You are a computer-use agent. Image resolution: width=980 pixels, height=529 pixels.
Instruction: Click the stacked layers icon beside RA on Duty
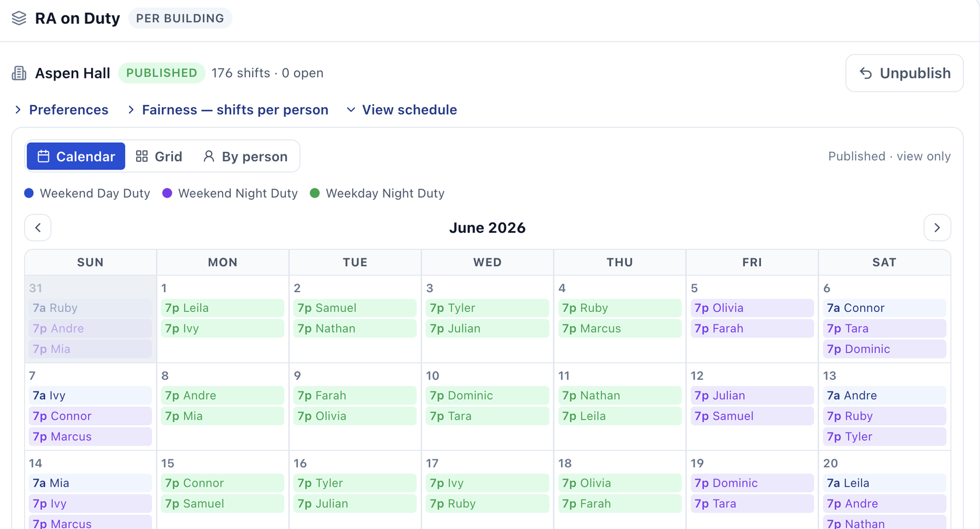click(19, 18)
